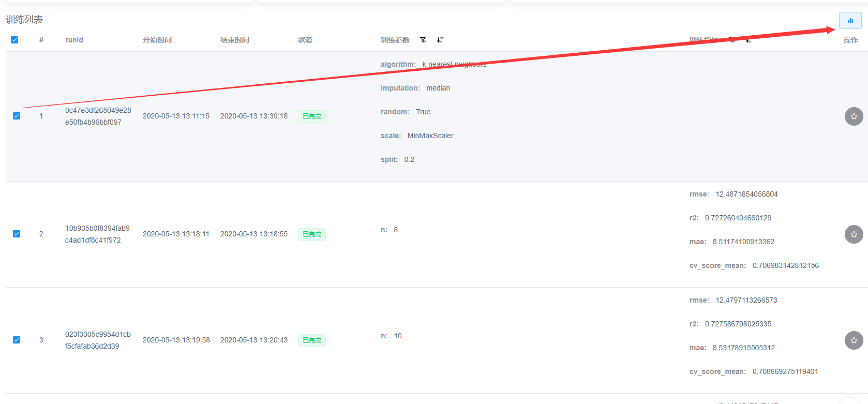This screenshot has width=868, height=404.
Task: Select run id 023f3305c9954d1cbf5cfafab36d2d39
Action: [98, 340]
